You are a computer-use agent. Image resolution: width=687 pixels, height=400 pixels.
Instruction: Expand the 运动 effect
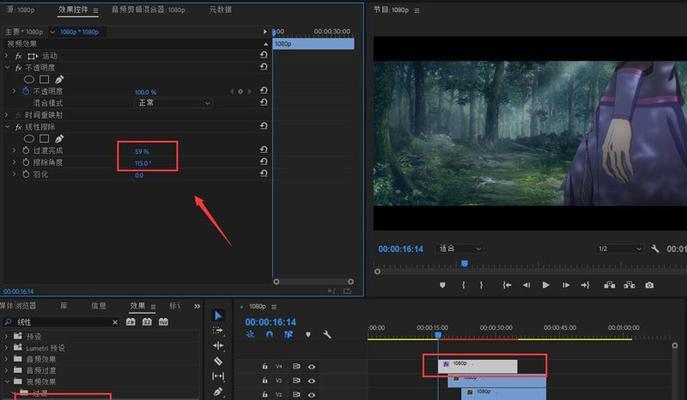click(6, 56)
